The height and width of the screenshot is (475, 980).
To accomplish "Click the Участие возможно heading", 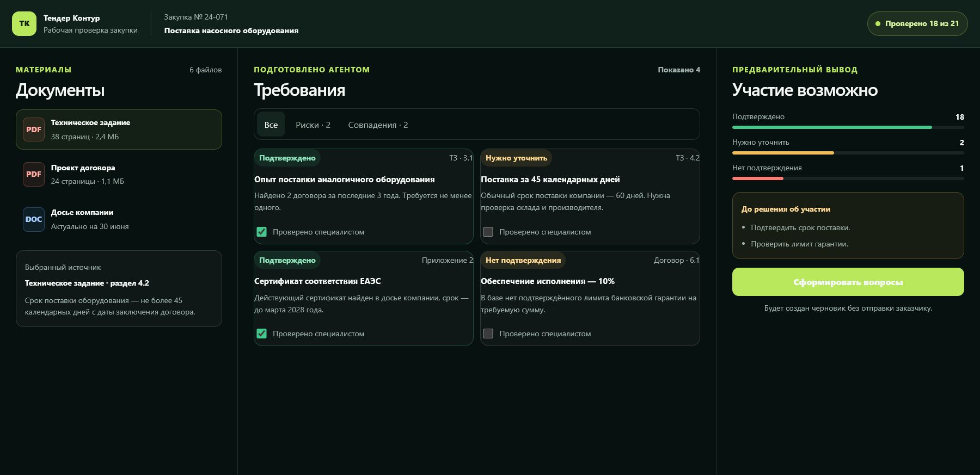I will 805,90.
